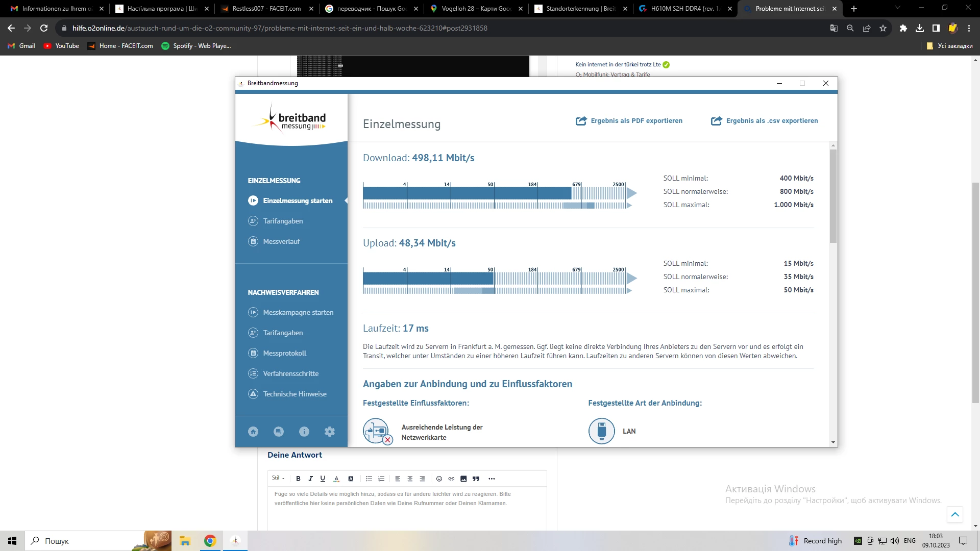The image size is (980, 551).
Task: Click the info icon in Breitbandmessung sidebar
Action: coord(304,432)
